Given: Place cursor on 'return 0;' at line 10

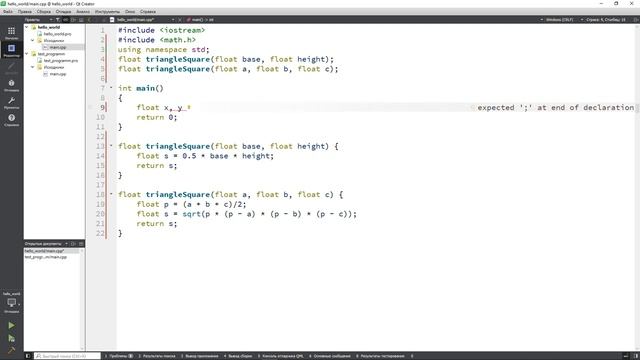Looking at the screenshot, I should click(157, 117).
